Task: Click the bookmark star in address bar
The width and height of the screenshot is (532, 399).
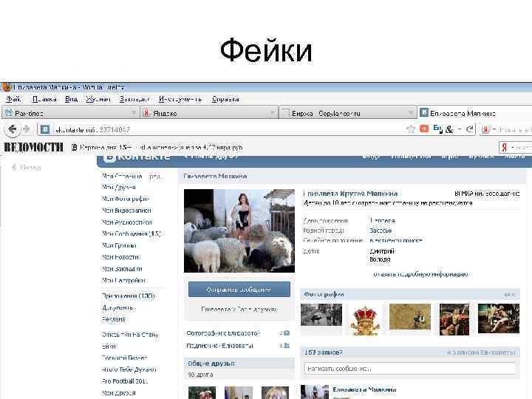Action: pyautogui.click(x=411, y=129)
